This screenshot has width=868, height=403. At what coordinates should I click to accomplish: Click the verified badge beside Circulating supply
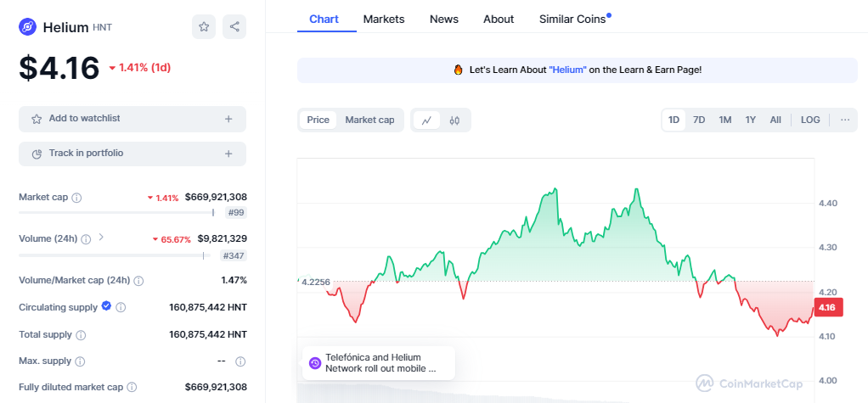point(106,305)
